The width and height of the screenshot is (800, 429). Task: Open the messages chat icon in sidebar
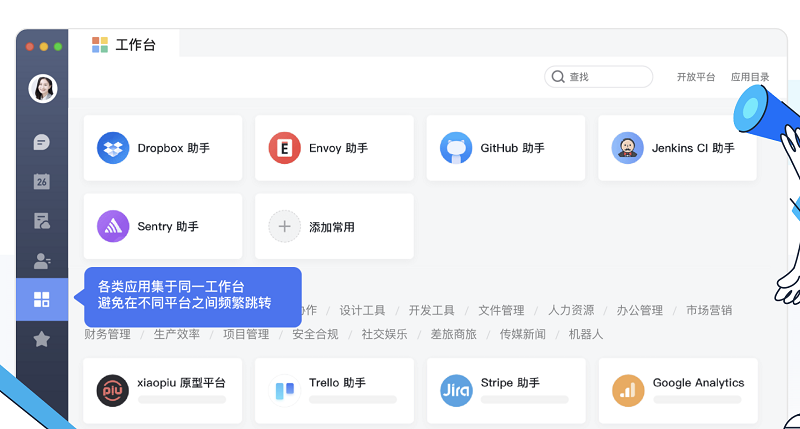click(41, 142)
